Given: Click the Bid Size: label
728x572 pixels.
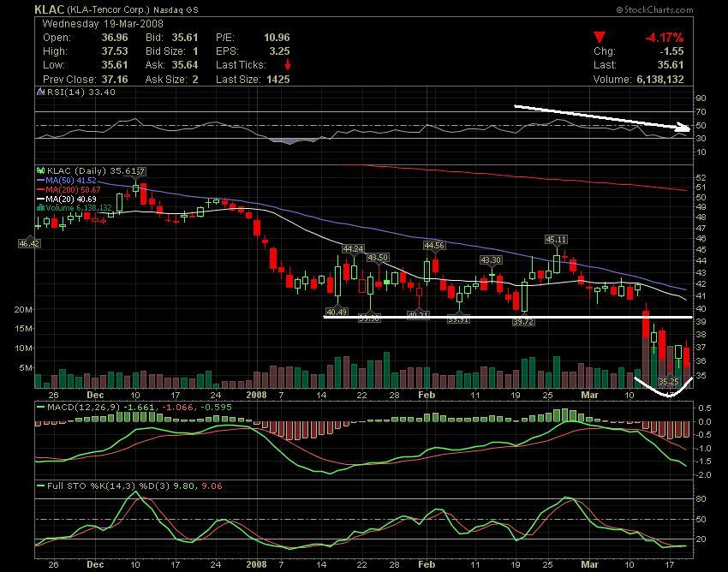Looking at the screenshot, I should (x=165, y=51).
